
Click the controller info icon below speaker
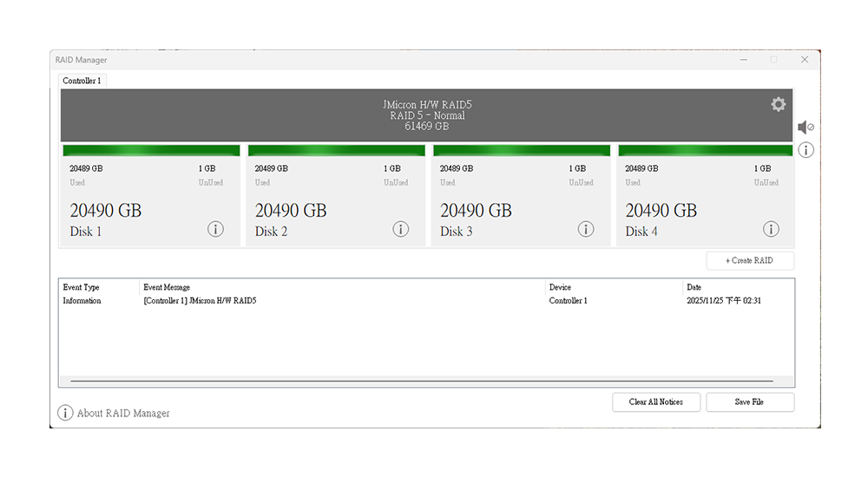pos(806,150)
